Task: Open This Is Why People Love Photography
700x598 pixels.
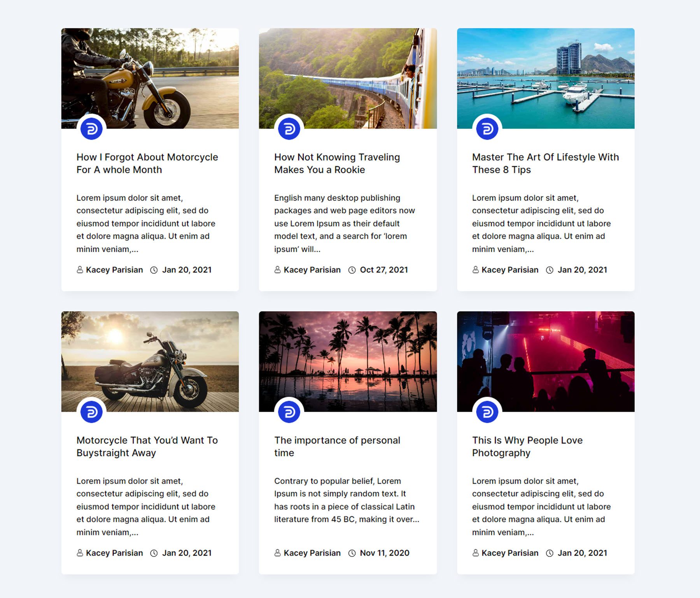Action: tap(527, 446)
